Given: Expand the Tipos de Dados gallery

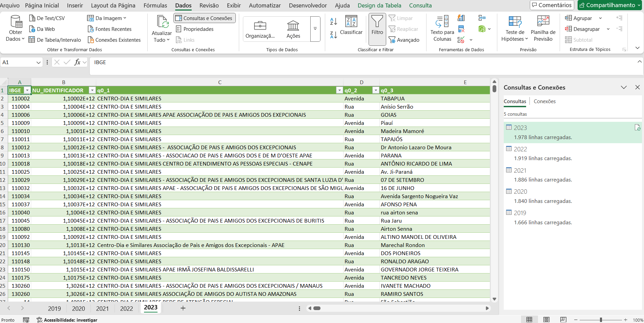Looking at the screenshot, I should 315,29.
